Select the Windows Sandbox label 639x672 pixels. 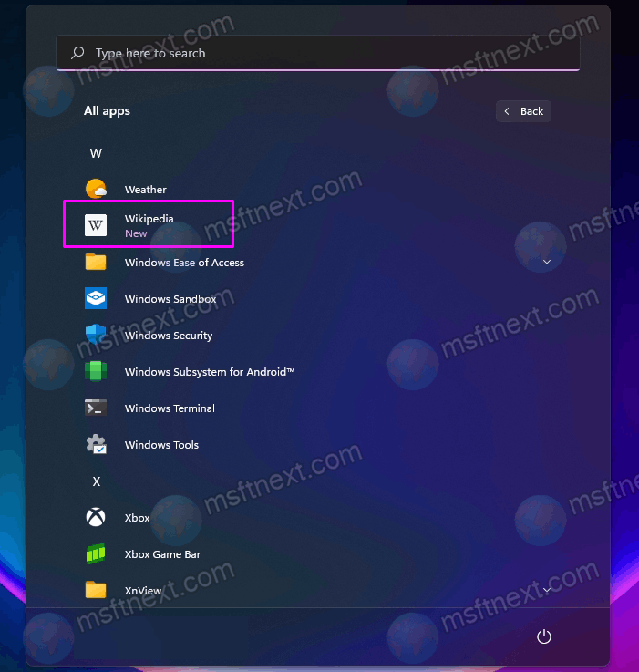[170, 299]
